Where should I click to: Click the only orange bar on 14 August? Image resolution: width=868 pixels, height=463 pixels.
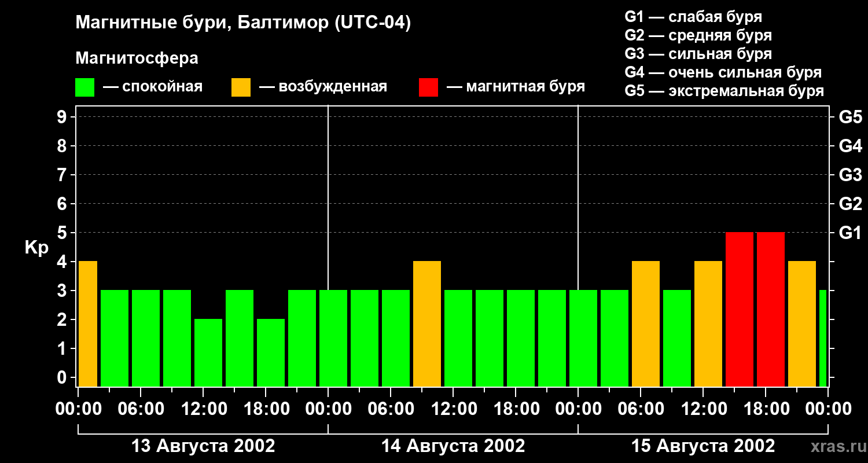(427, 324)
